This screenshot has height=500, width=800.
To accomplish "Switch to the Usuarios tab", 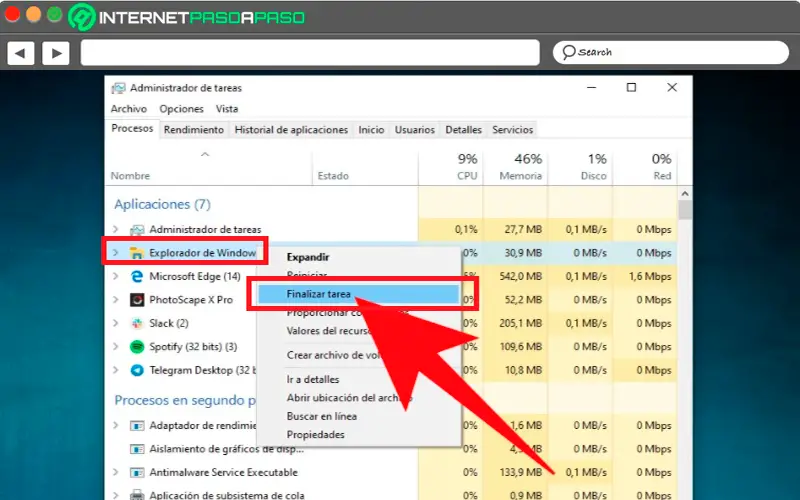I will pos(414,130).
